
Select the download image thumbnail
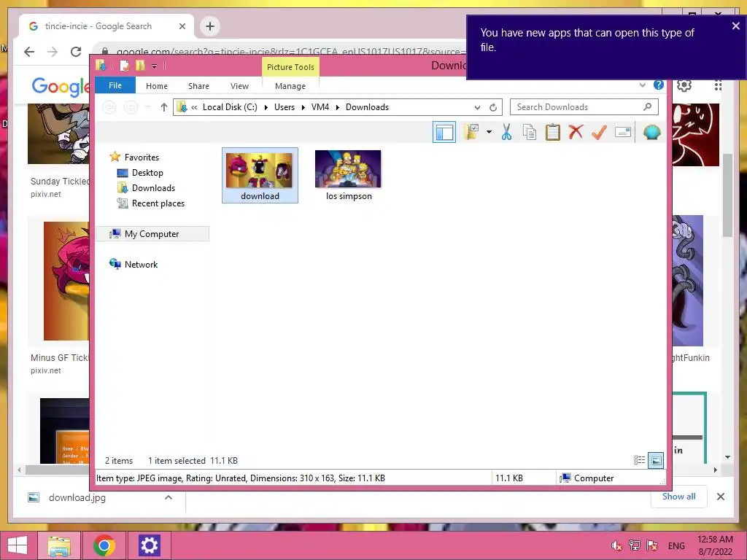click(x=260, y=175)
